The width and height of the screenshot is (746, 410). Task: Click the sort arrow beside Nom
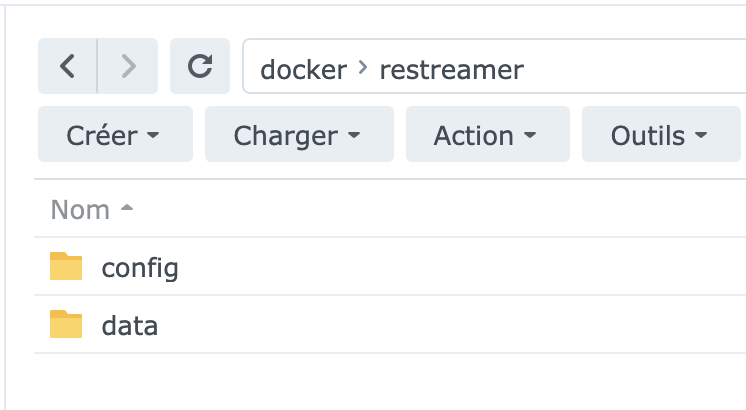[x=126, y=210]
